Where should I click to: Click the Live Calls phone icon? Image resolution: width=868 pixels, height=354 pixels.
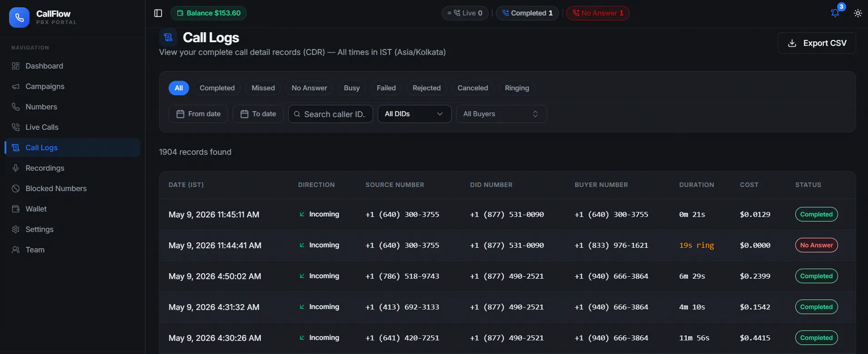(15, 127)
